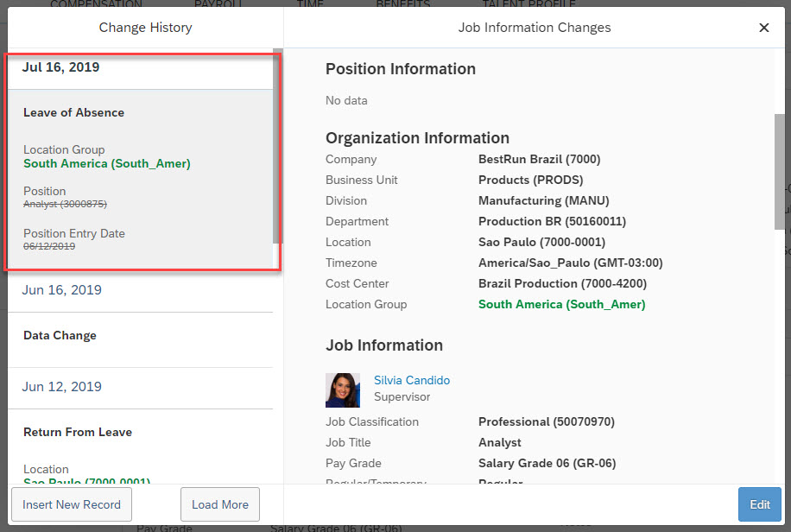Click the Leave of Absence event
791x532 pixels.
[73, 112]
